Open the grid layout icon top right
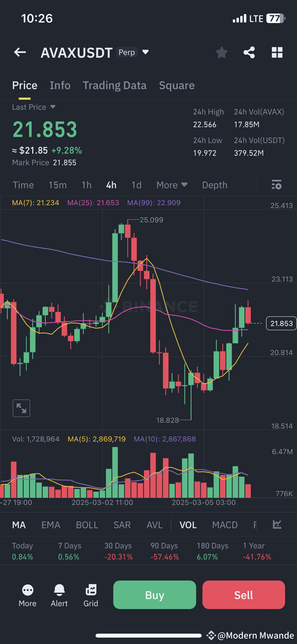The image size is (297, 644). pyautogui.click(x=277, y=52)
